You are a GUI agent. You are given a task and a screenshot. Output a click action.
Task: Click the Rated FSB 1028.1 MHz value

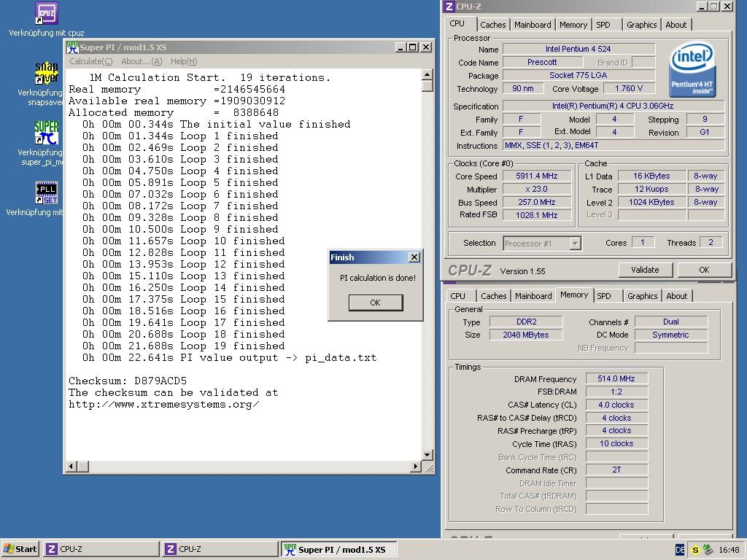(x=536, y=215)
